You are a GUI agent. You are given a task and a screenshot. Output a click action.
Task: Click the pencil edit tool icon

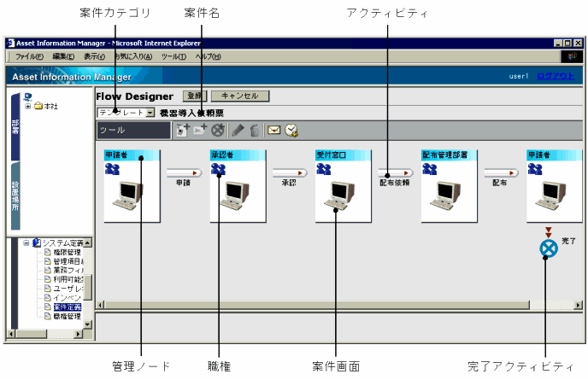238,130
